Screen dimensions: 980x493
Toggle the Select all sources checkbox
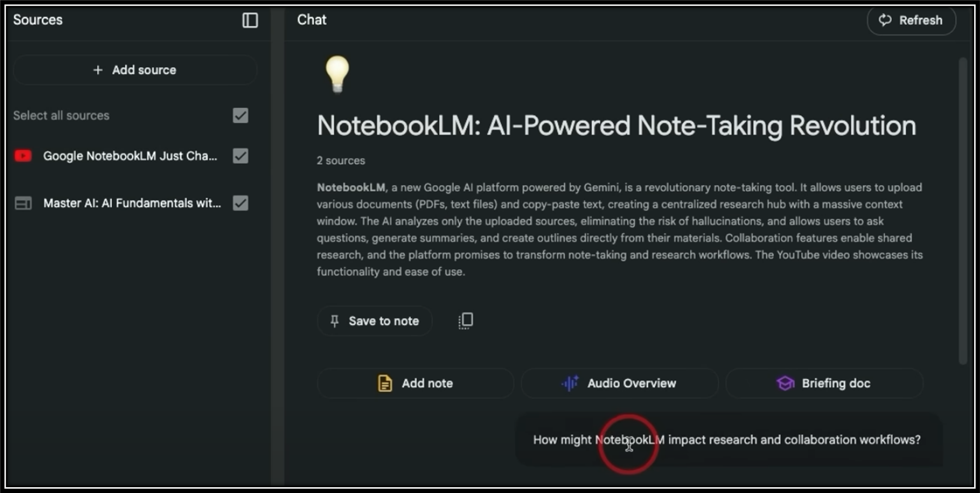pyautogui.click(x=240, y=115)
